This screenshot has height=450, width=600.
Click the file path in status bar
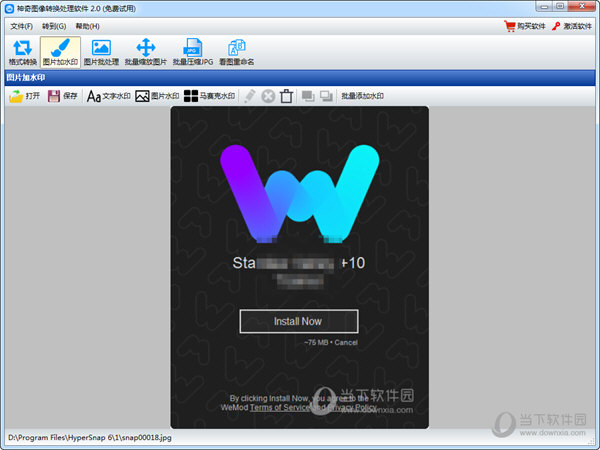click(90, 437)
